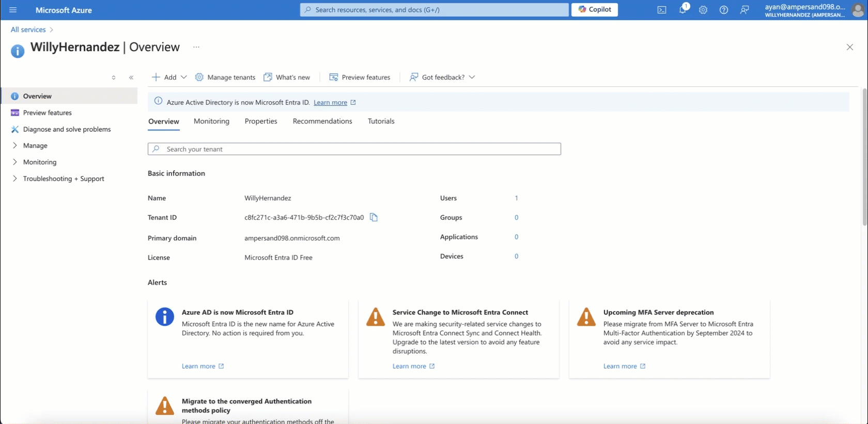Open the notifications bell

click(683, 10)
